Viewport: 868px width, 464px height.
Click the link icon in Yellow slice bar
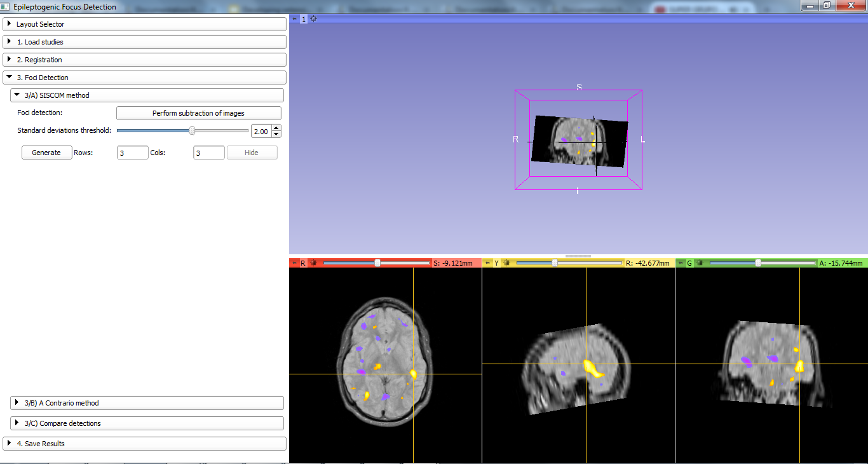click(506, 263)
